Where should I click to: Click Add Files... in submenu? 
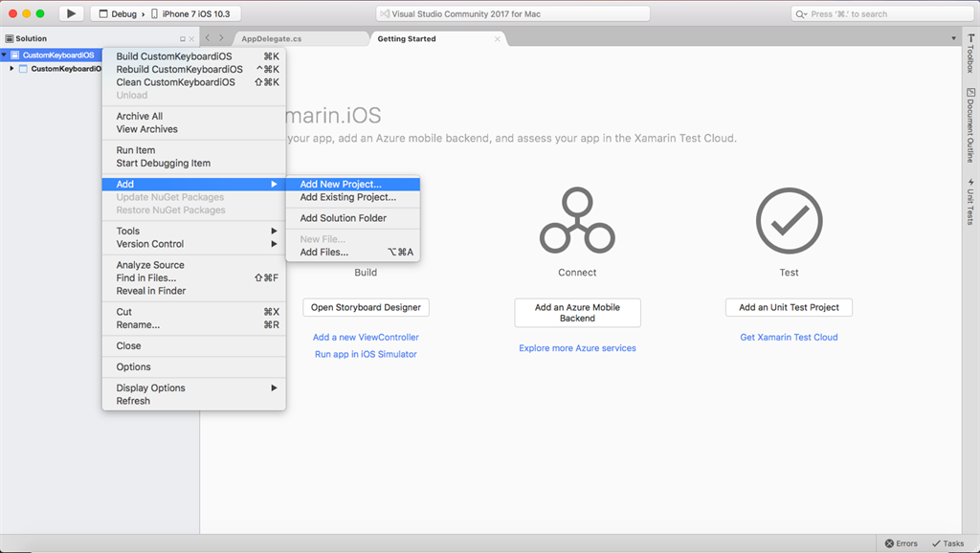(x=352, y=252)
